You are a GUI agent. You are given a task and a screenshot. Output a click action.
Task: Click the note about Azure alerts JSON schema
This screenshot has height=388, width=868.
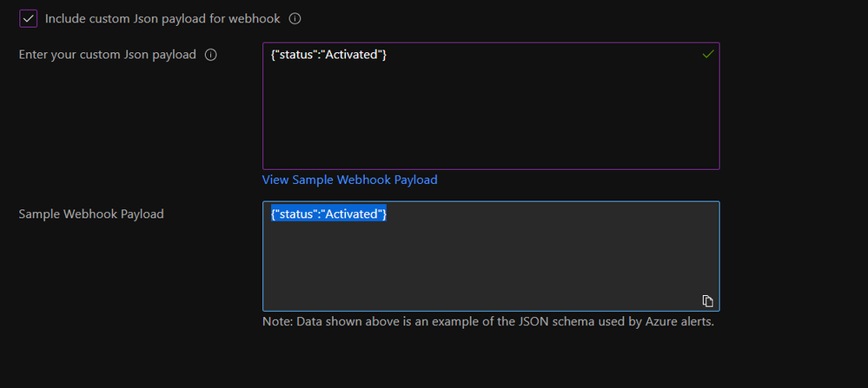[488, 322]
